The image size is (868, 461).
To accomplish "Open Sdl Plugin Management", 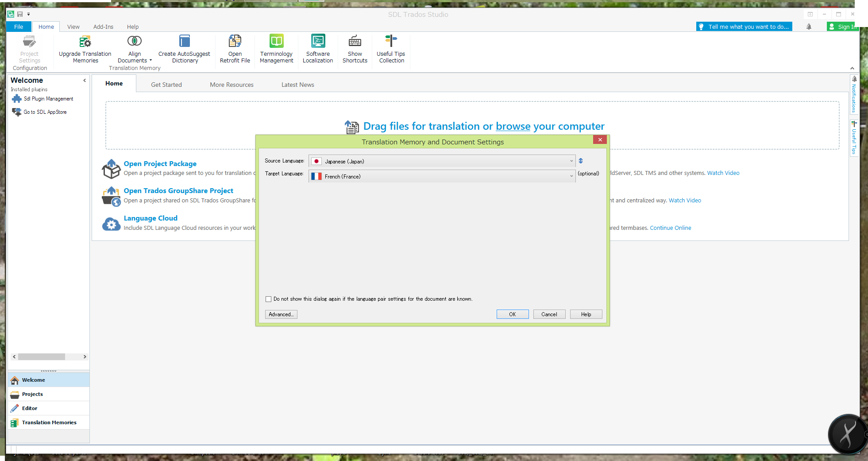I will (42, 99).
